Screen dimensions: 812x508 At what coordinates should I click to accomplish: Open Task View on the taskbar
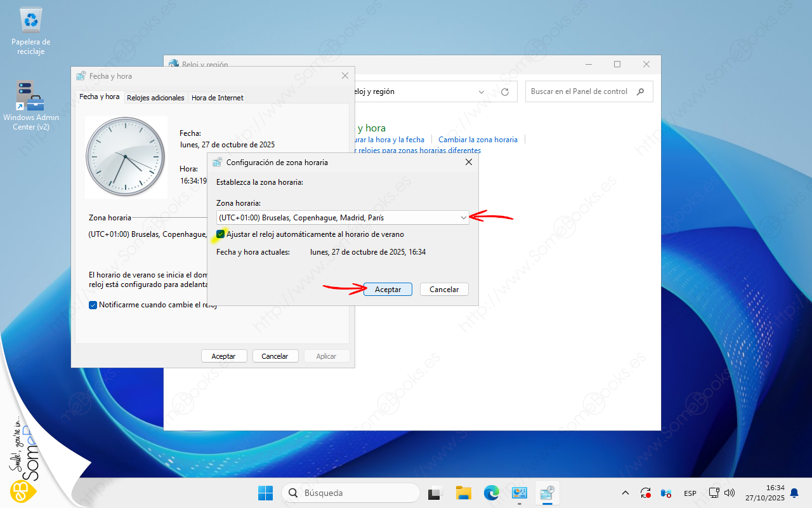435,493
